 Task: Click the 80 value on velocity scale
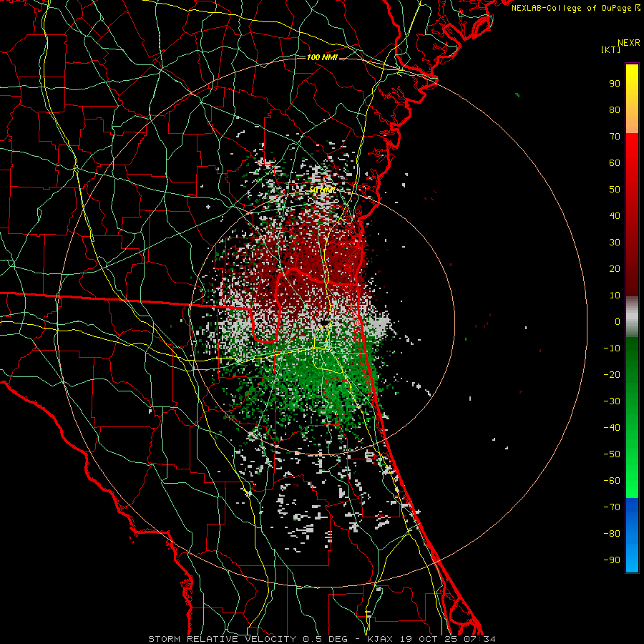615,109
